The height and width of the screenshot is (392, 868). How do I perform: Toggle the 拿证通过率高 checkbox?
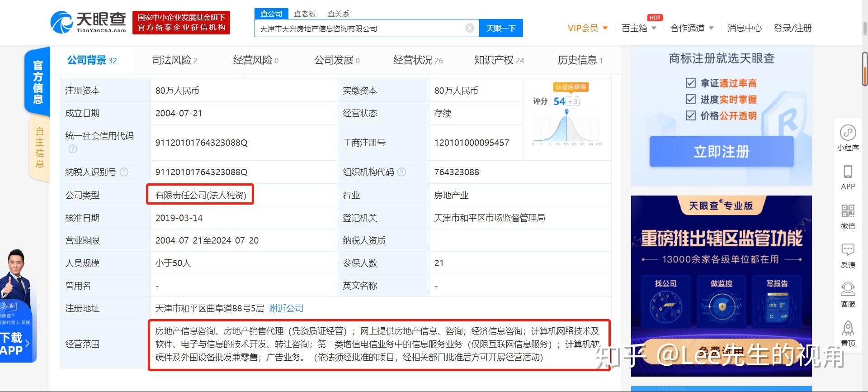pos(690,83)
